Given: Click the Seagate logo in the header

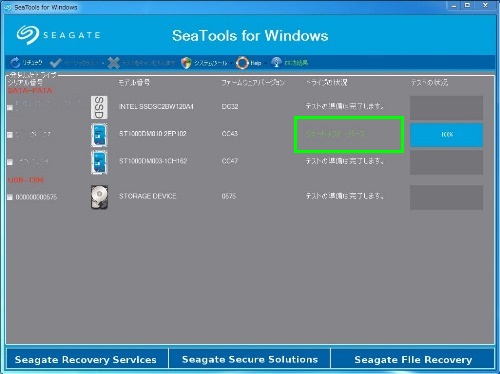Looking at the screenshot, I should [58, 35].
